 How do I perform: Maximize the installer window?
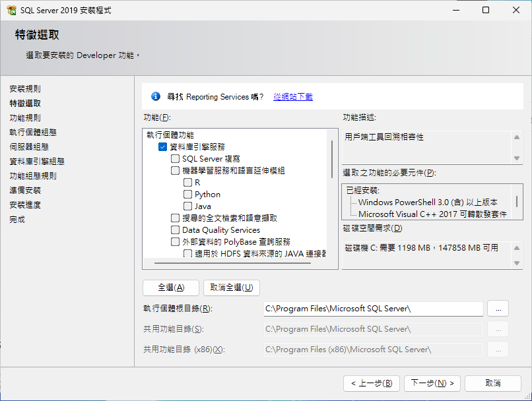pos(486,11)
